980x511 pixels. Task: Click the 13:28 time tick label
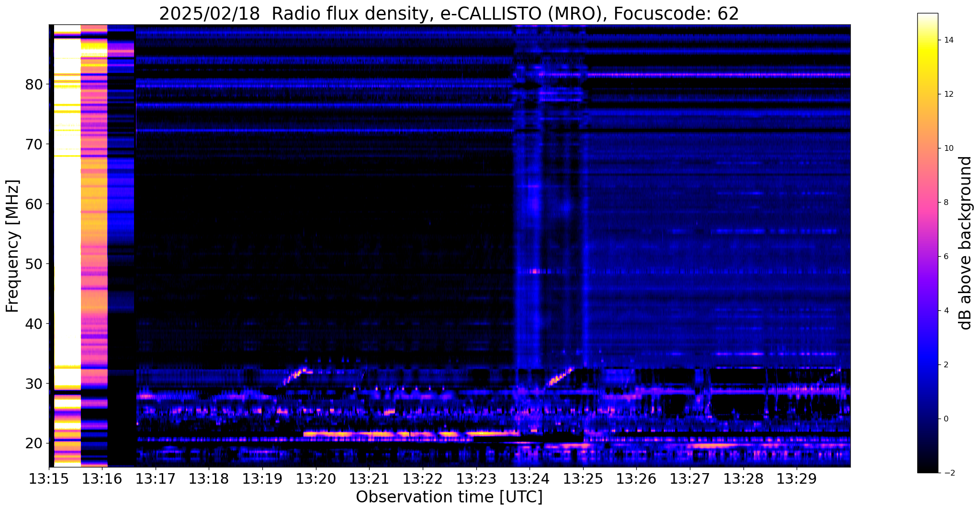(743, 479)
